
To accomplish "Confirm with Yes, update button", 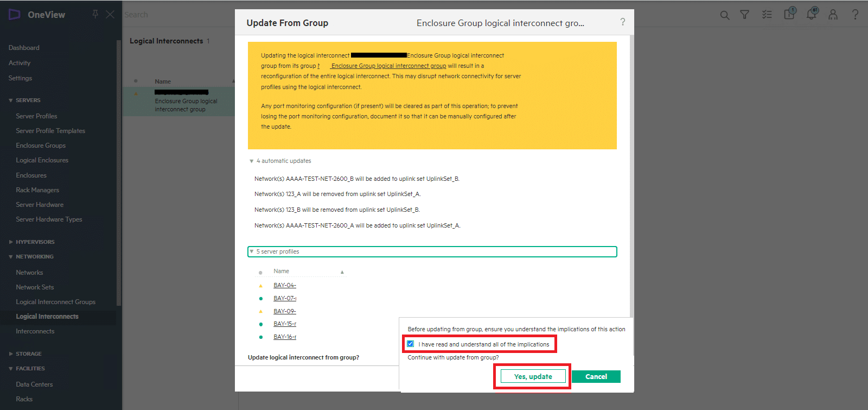I will tap(533, 376).
